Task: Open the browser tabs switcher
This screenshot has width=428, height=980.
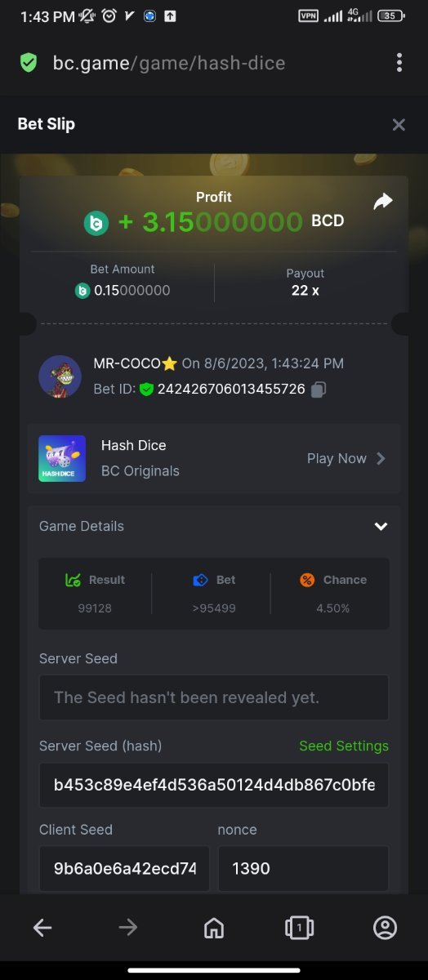Action: (x=299, y=927)
